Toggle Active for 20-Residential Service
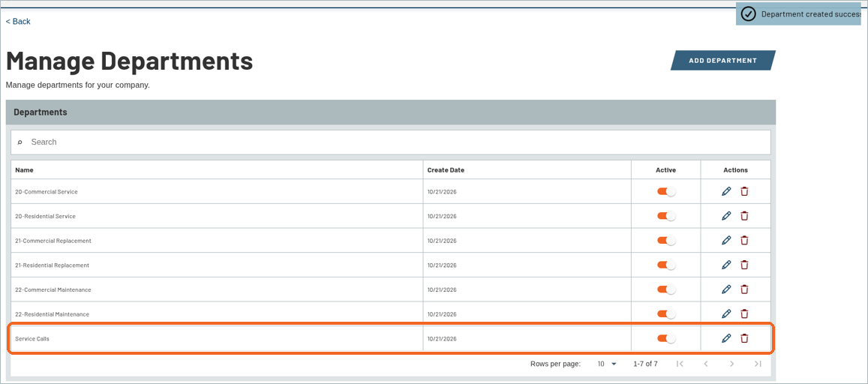This screenshot has width=868, height=384. pyautogui.click(x=666, y=216)
